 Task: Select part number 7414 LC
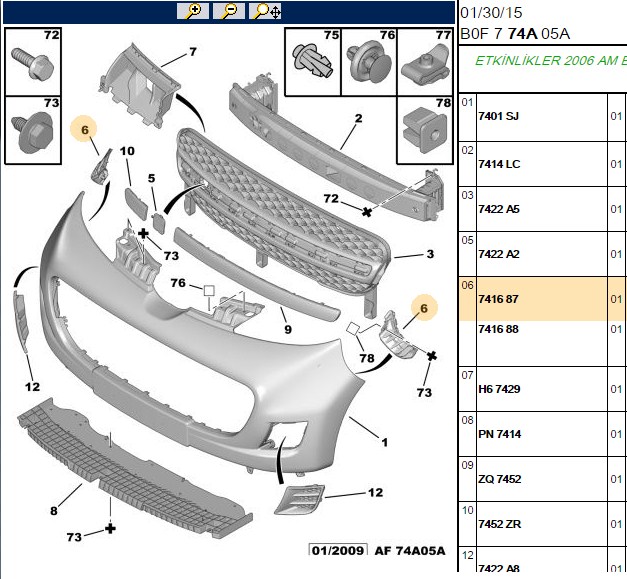(499, 164)
